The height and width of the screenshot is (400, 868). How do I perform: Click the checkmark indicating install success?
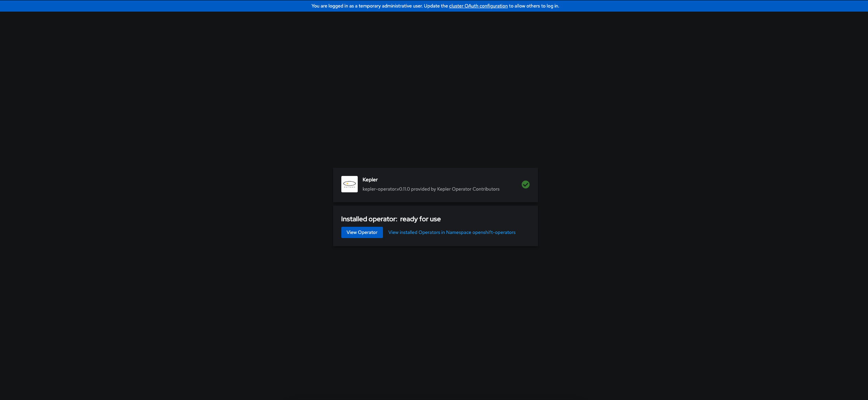(x=526, y=184)
